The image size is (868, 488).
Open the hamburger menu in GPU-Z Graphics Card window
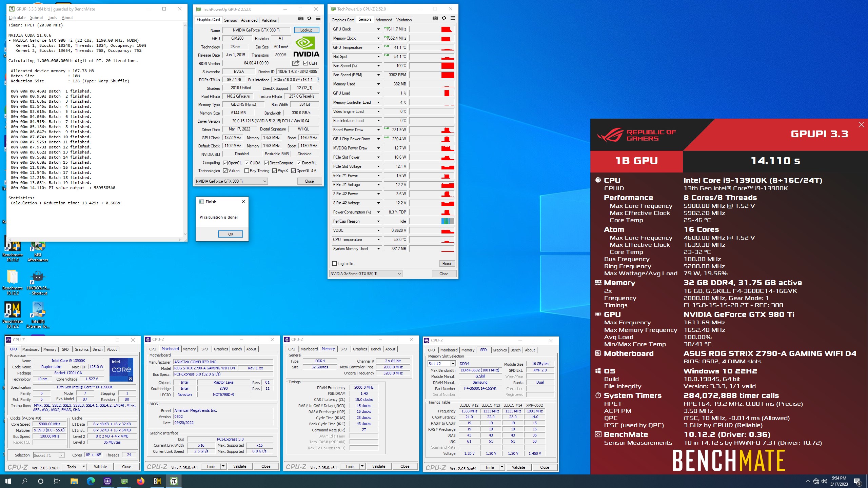coord(318,18)
